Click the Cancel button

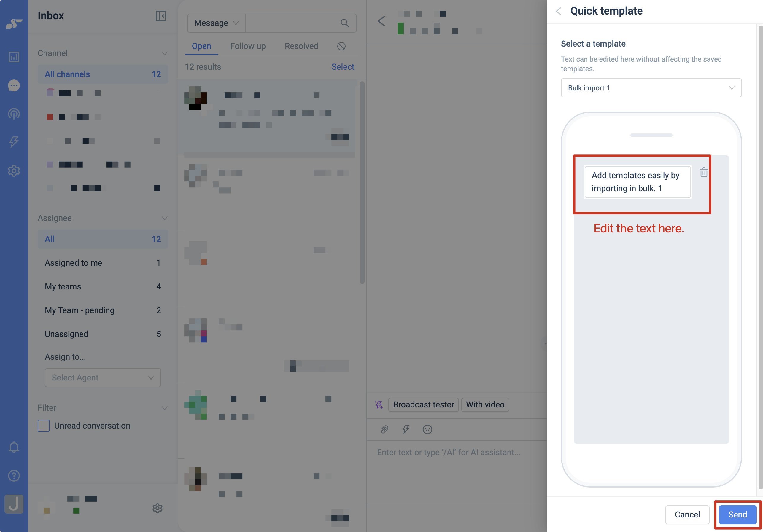click(687, 515)
